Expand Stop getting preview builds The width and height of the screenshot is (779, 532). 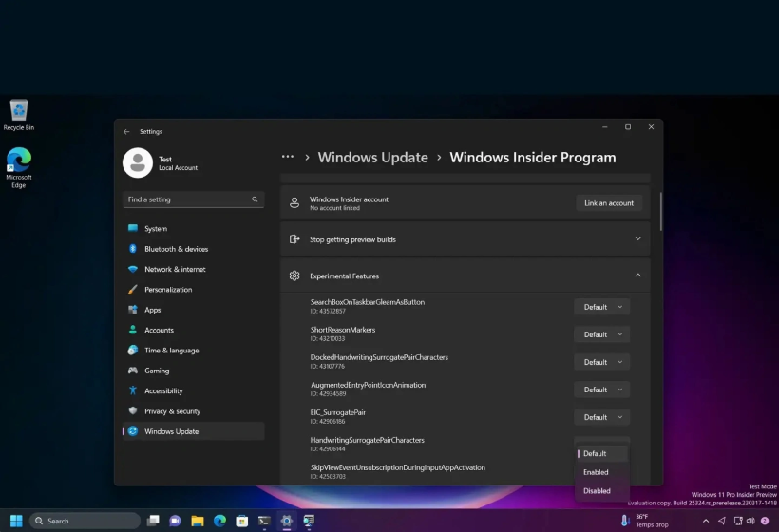tap(637, 239)
